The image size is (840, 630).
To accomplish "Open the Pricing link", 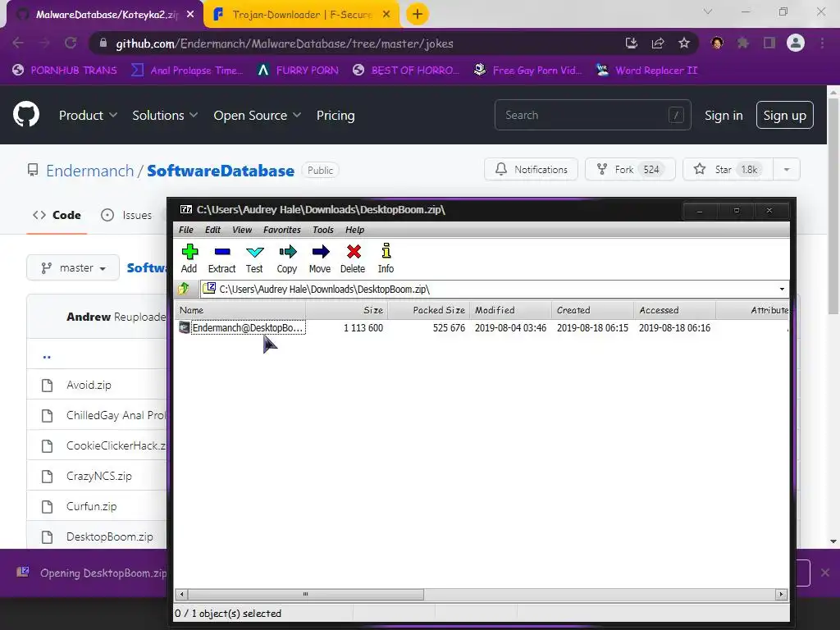I will coord(336,115).
